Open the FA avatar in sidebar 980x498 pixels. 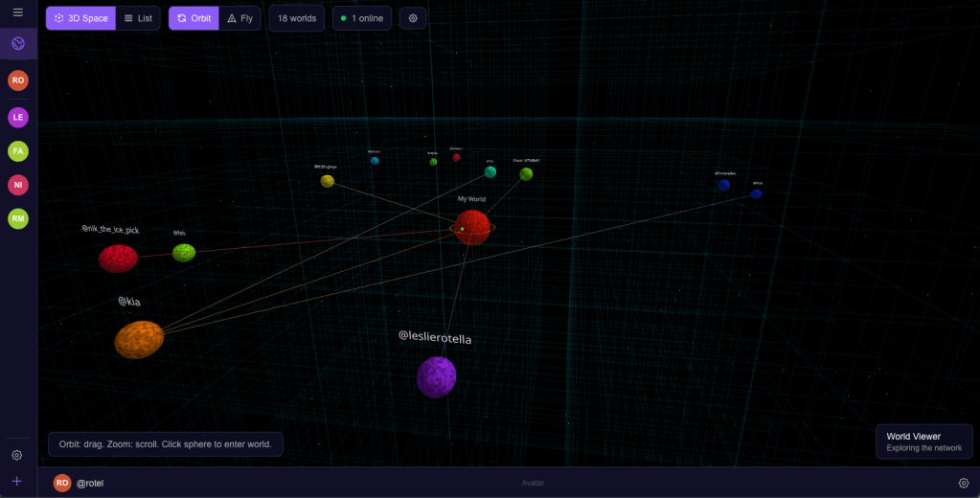18,151
